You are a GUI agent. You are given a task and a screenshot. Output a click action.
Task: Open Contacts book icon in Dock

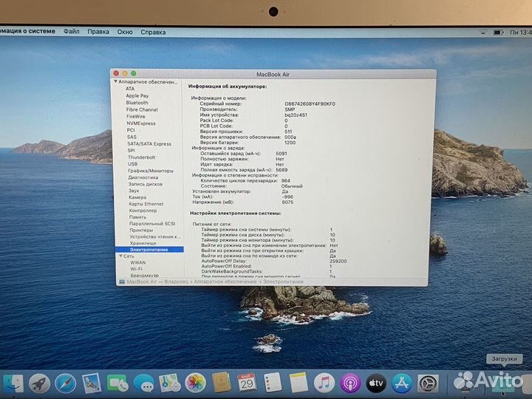221,383
